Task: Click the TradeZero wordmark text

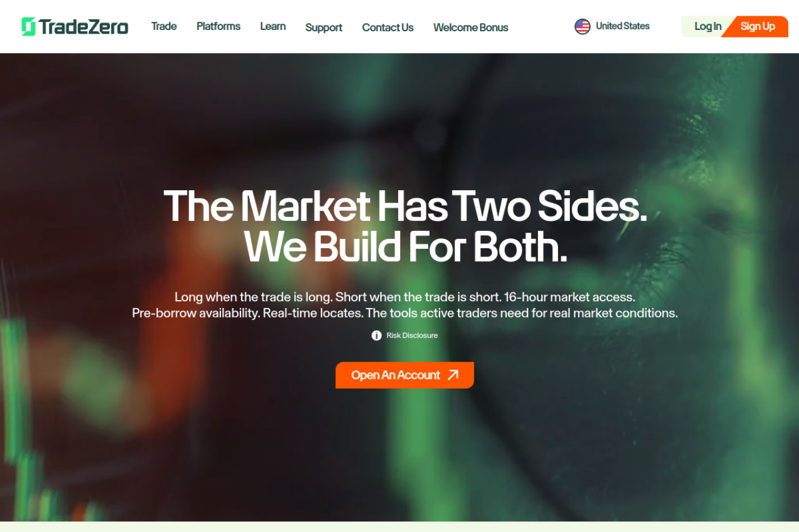Action: [84, 27]
